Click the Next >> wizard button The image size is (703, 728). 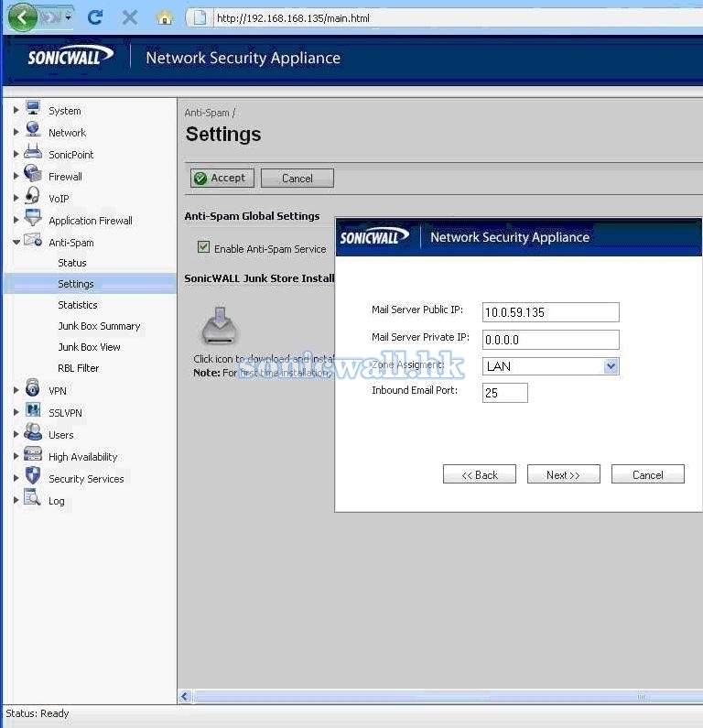[x=563, y=474]
